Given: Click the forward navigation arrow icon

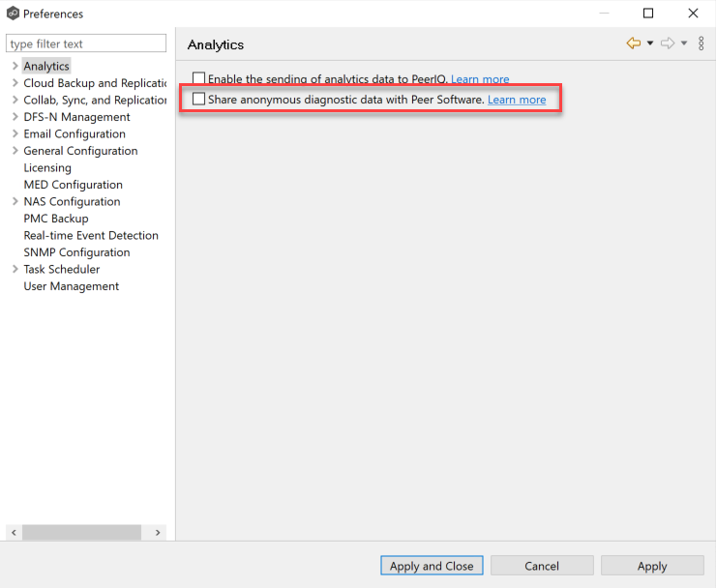Looking at the screenshot, I should click(668, 44).
